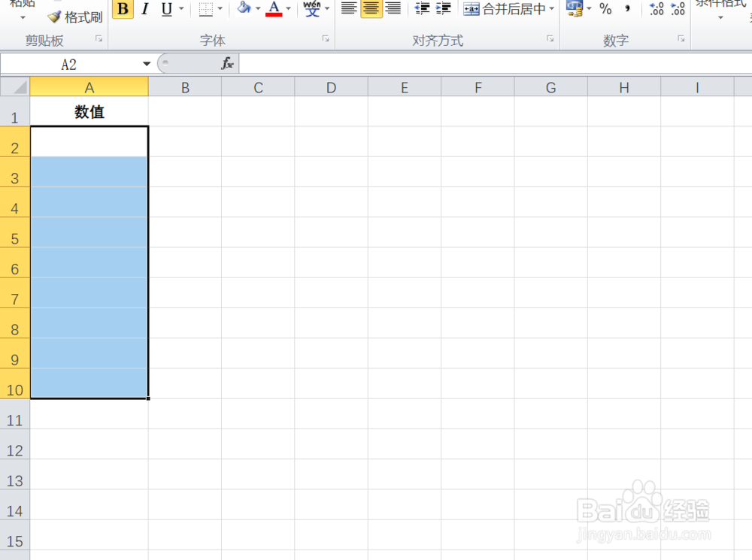Toggle Underline formatting button

pos(167,8)
